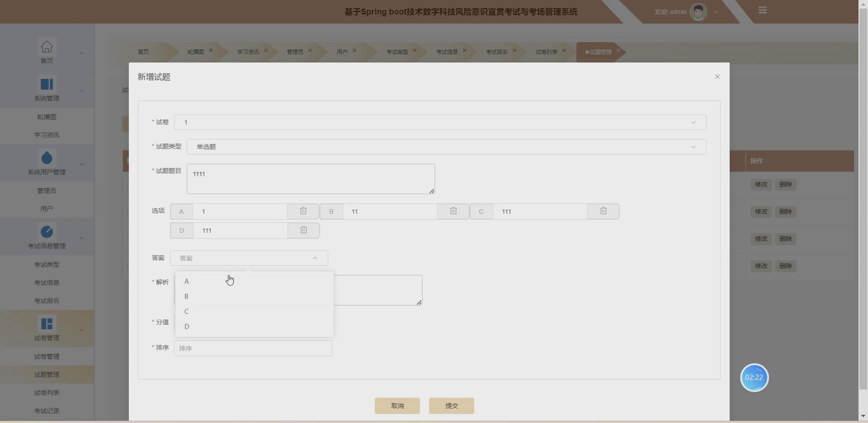
Task: Choose option C from the answer list
Action: [x=187, y=311]
